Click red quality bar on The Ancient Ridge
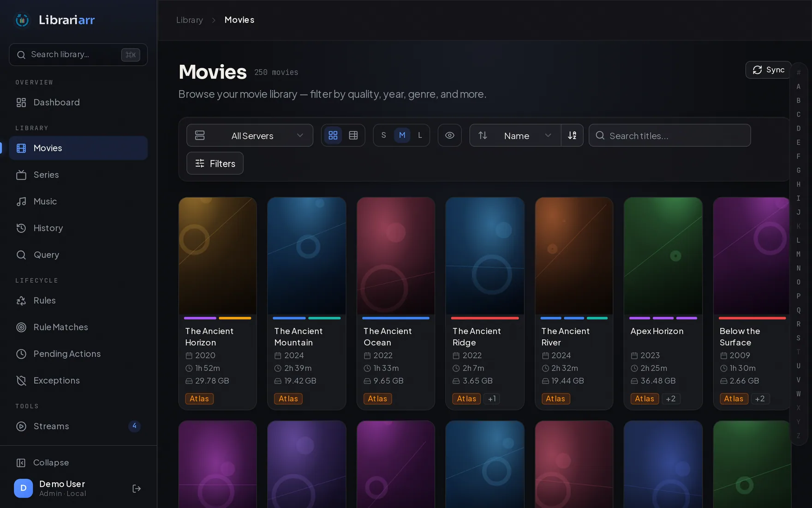Screen dimensions: 812x508 click(485, 318)
